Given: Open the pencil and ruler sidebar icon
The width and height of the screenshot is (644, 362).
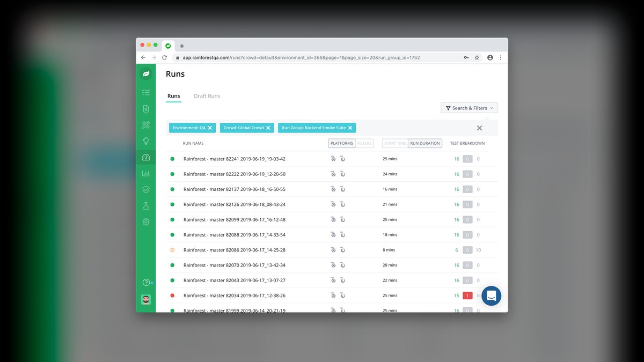Looking at the screenshot, I should pos(145,125).
